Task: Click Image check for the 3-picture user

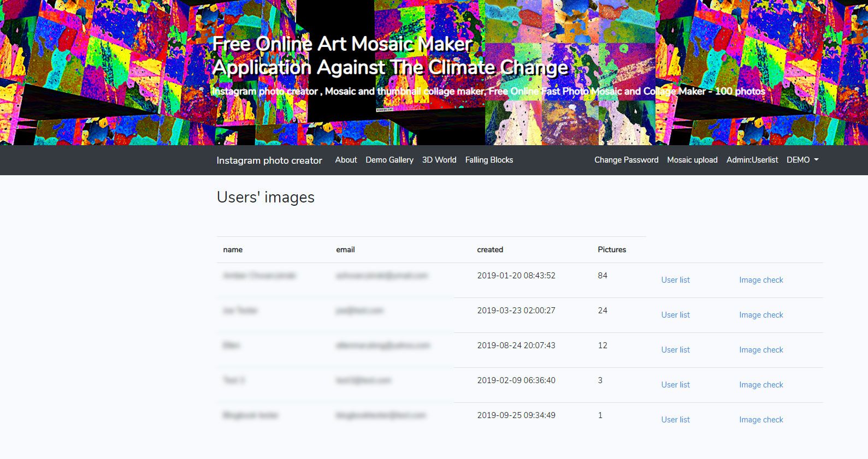Action: (x=761, y=385)
